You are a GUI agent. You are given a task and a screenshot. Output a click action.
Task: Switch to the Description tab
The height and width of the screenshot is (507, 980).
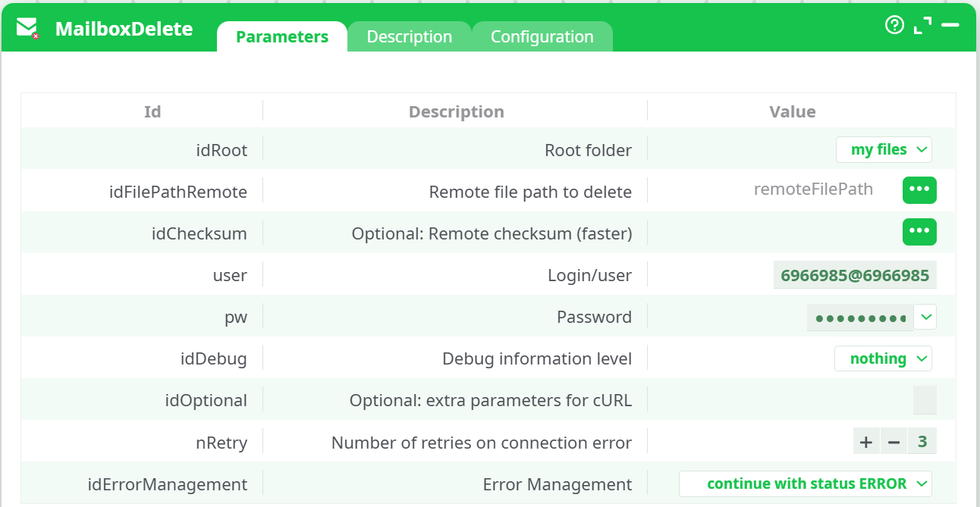point(410,36)
